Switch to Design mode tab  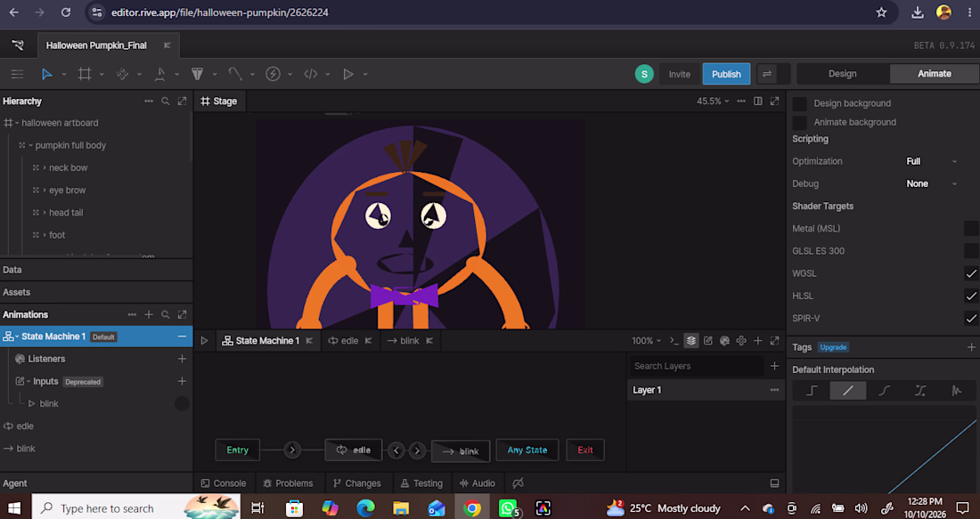click(x=843, y=74)
